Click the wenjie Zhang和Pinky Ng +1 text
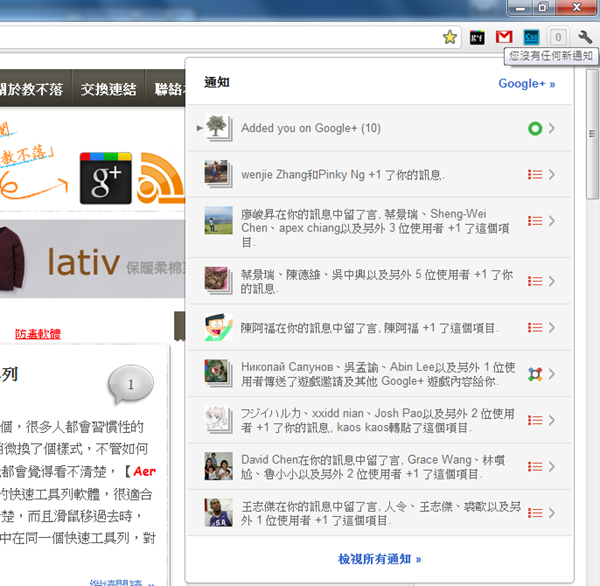This screenshot has width=600, height=586. 342,175
